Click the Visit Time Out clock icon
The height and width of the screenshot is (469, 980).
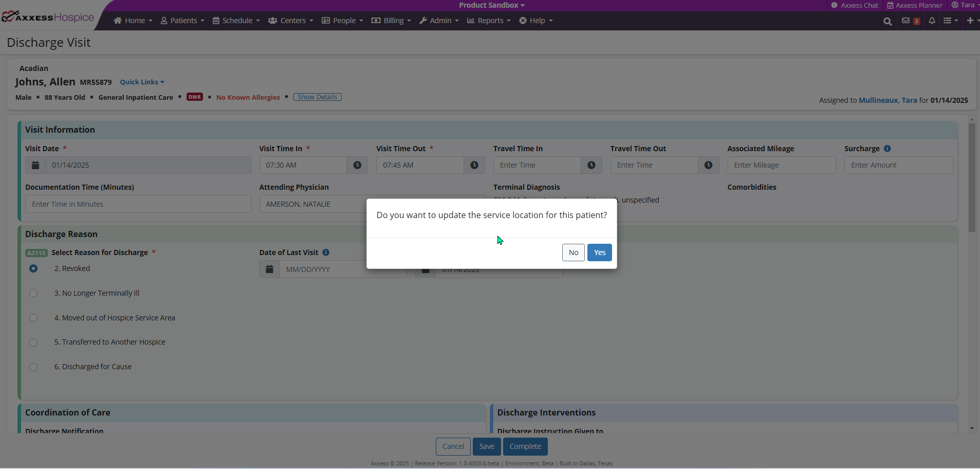coord(474,165)
